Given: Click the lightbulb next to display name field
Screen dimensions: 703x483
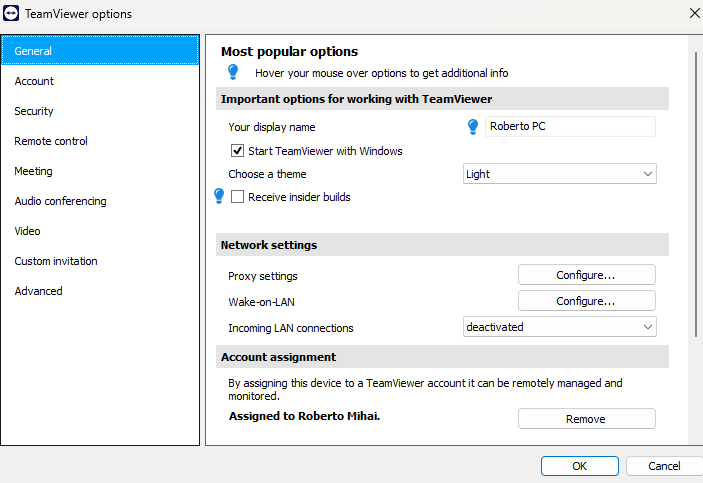Looking at the screenshot, I should coord(473,126).
